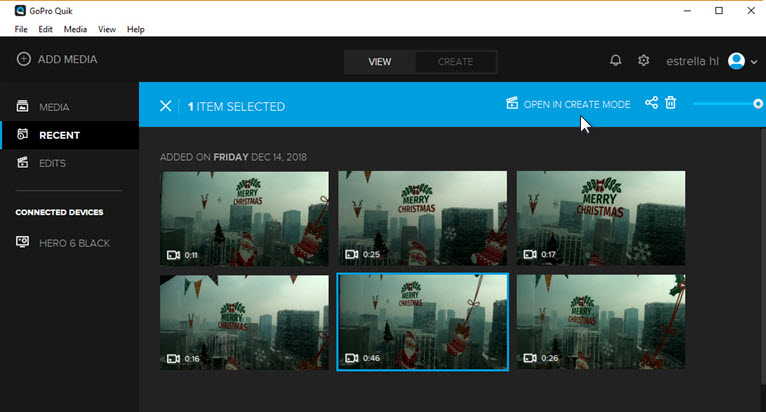This screenshot has height=412, width=766.
Task: Click the GoPro Quik app icon in the title bar
Action: click(x=20, y=10)
